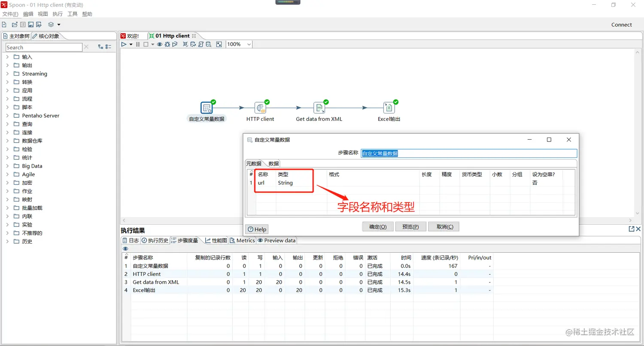Switch to the 核心对象 tab
Screen dimensions: 644x346
pos(46,36)
